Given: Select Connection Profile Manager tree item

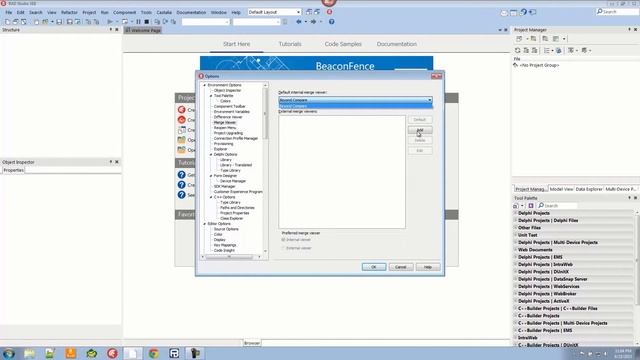Looking at the screenshot, I should [236, 138].
